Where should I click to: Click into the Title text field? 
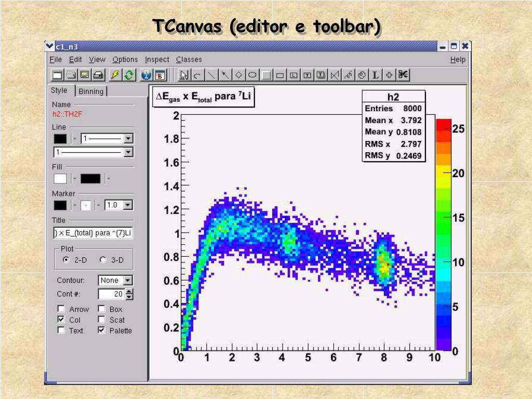(x=93, y=233)
